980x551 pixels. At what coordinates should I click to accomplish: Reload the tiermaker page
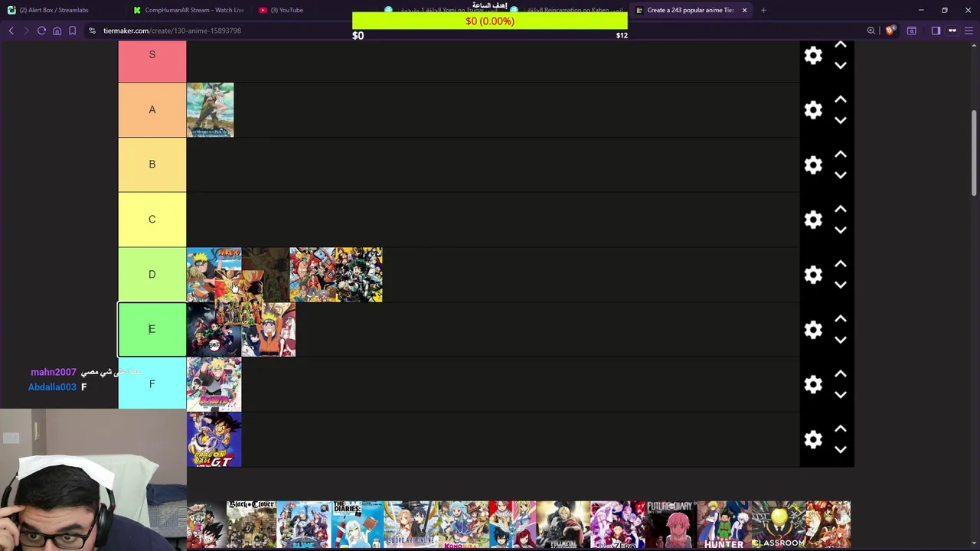(x=41, y=31)
